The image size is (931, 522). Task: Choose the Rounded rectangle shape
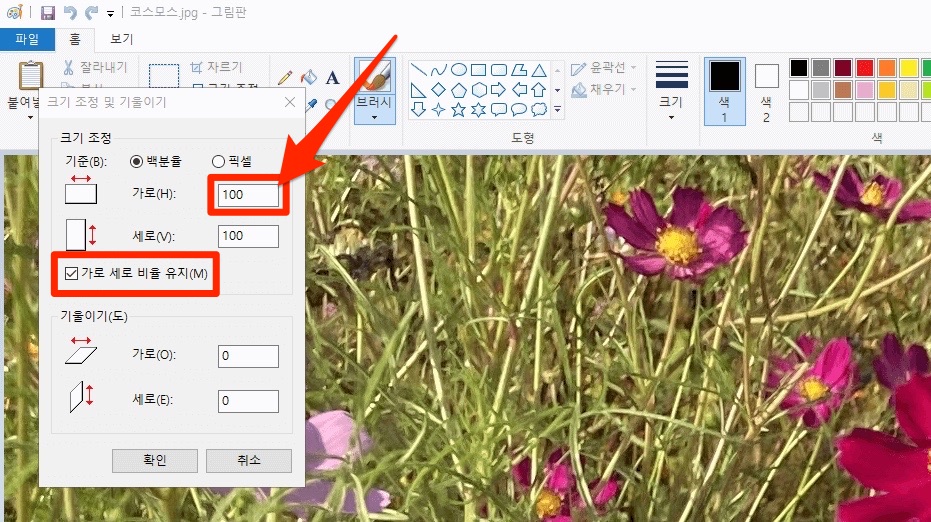point(499,70)
